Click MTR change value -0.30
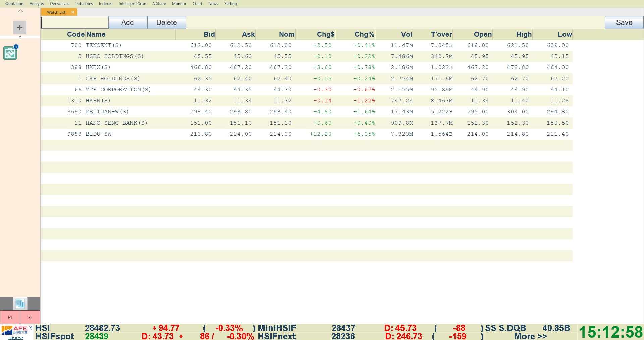Screen dimensions: 644x340 pyautogui.click(x=322, y=90)
